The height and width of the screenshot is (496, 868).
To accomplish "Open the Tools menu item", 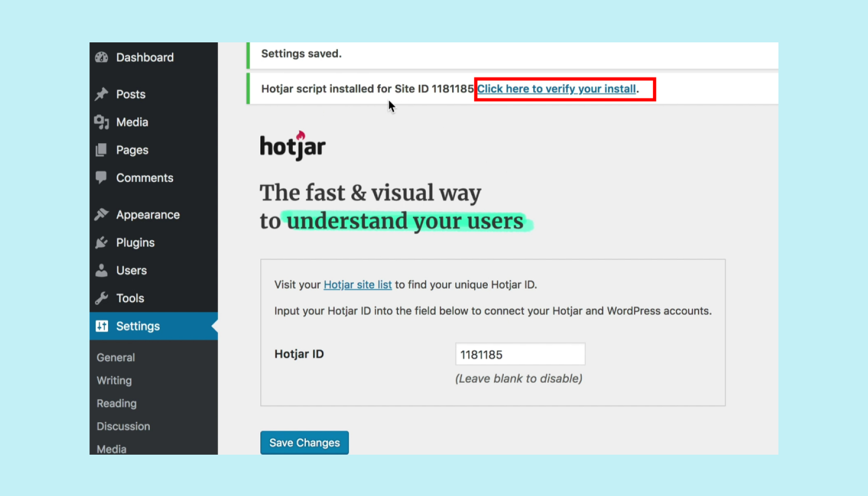I will click(x=153, y=298).
